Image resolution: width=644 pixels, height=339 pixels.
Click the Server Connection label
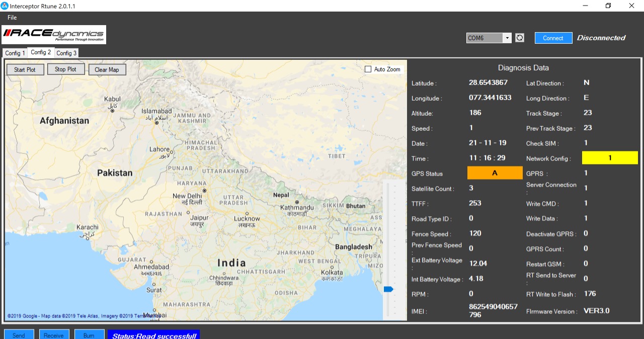(x=551, y=188)
